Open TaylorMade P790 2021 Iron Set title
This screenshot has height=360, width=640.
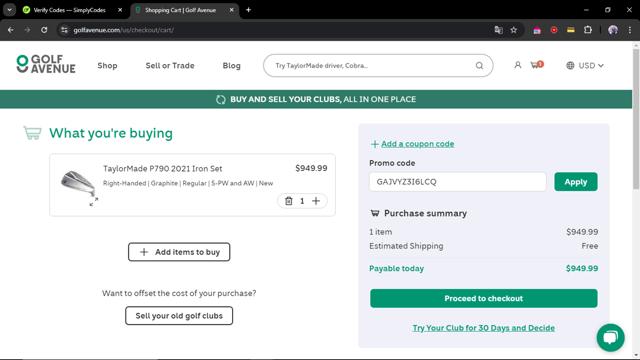tap(162, 169)
